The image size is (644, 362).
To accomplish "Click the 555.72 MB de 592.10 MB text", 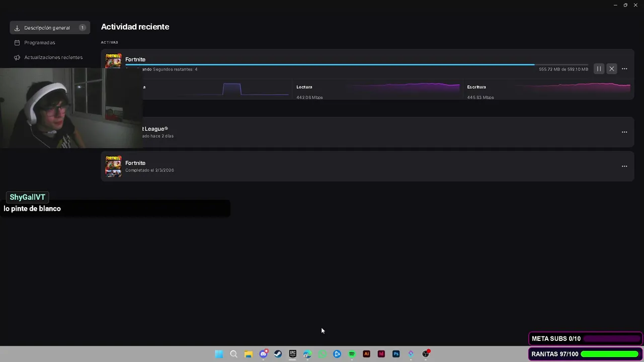I will point(563,69).
